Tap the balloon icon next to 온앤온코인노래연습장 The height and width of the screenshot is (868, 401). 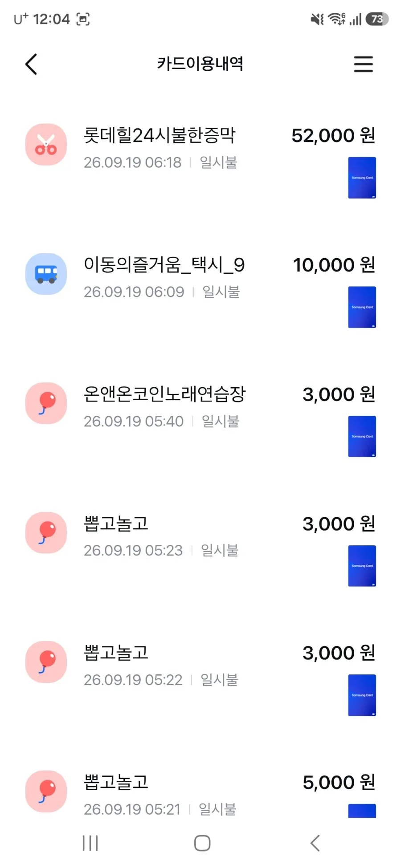coord(46,403)
